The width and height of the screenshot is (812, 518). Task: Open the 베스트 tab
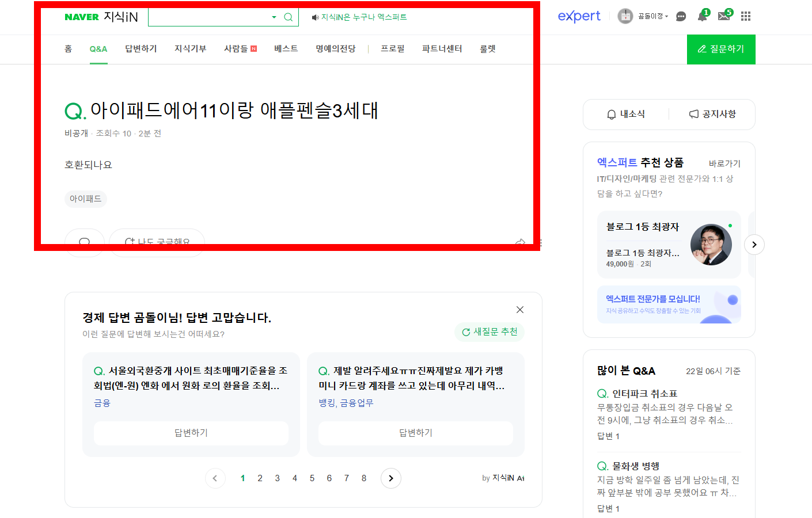pos(286,49)
